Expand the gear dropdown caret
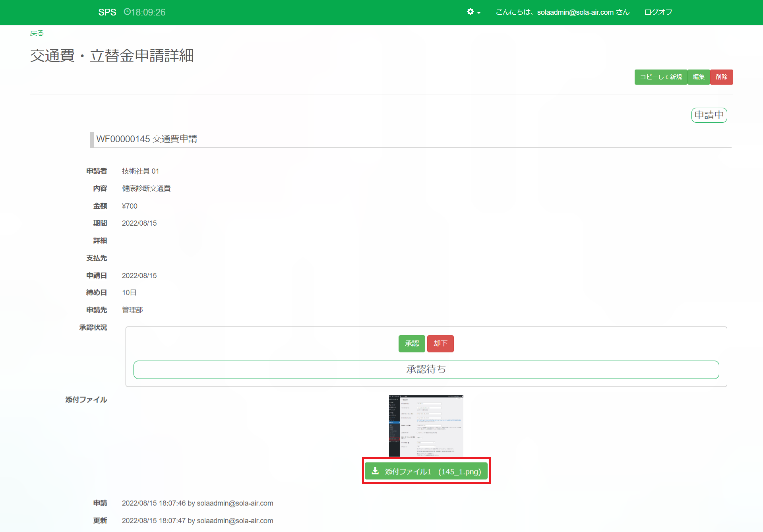Viewport: 763px width, 532px height. tap(479, 13)
